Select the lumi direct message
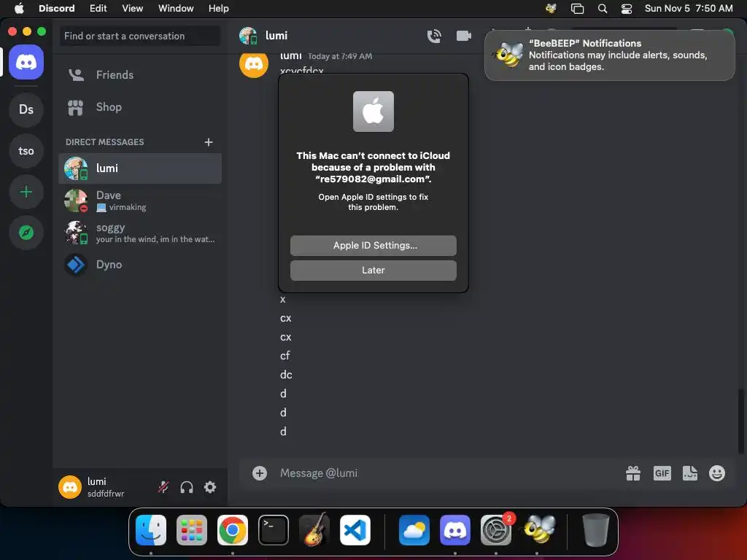The image size is (747, 560). 140,168
